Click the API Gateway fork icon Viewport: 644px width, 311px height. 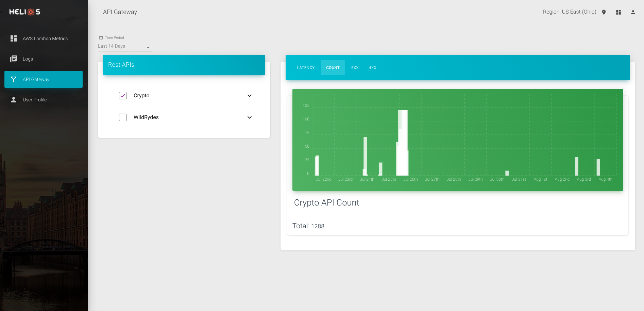click(x=14, y=79)
